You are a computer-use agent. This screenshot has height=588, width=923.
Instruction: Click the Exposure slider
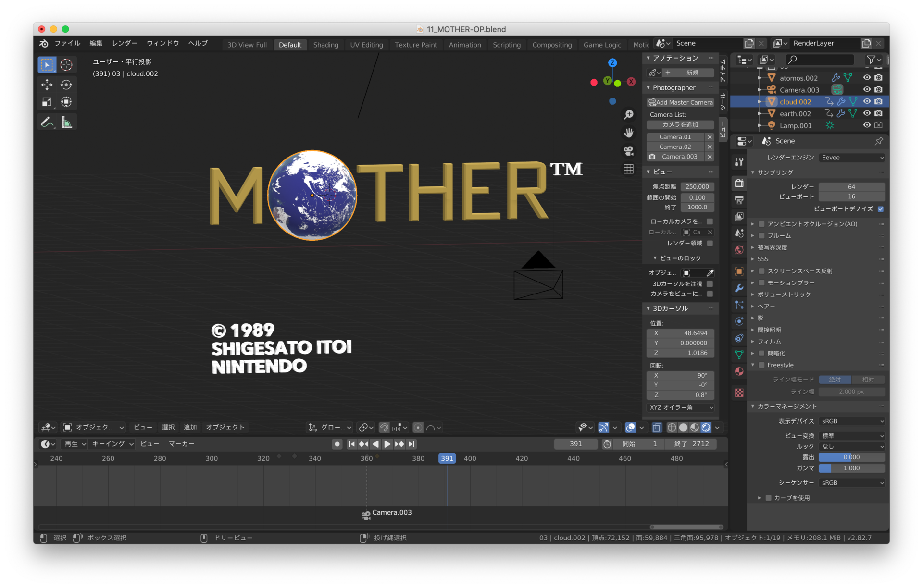(x=851, y=457)
